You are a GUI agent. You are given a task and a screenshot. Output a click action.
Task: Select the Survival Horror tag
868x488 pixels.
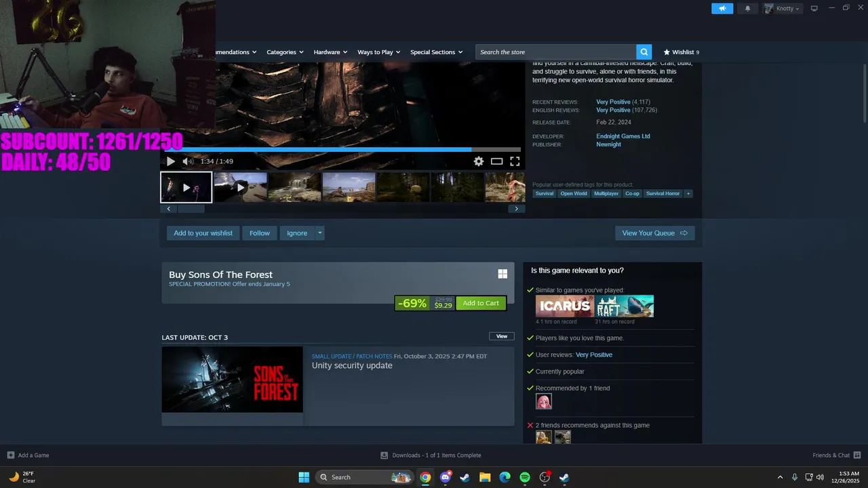[x=663, y=194]
